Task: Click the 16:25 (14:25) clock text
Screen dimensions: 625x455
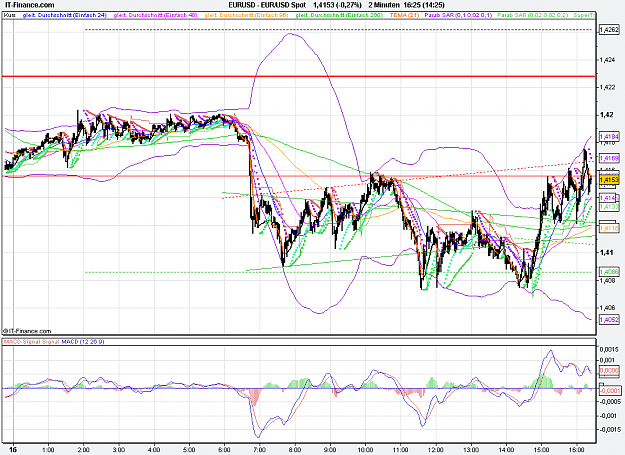Action: coord(424,5)
